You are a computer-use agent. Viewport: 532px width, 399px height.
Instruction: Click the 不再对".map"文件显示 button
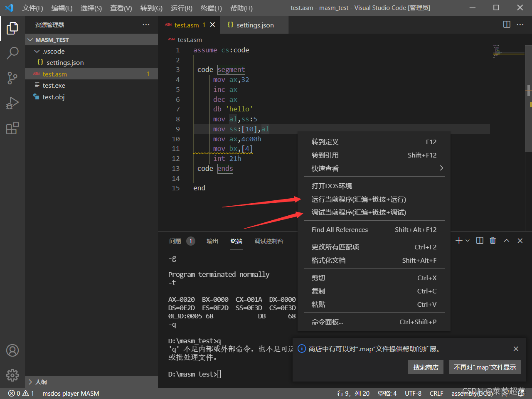485,367
